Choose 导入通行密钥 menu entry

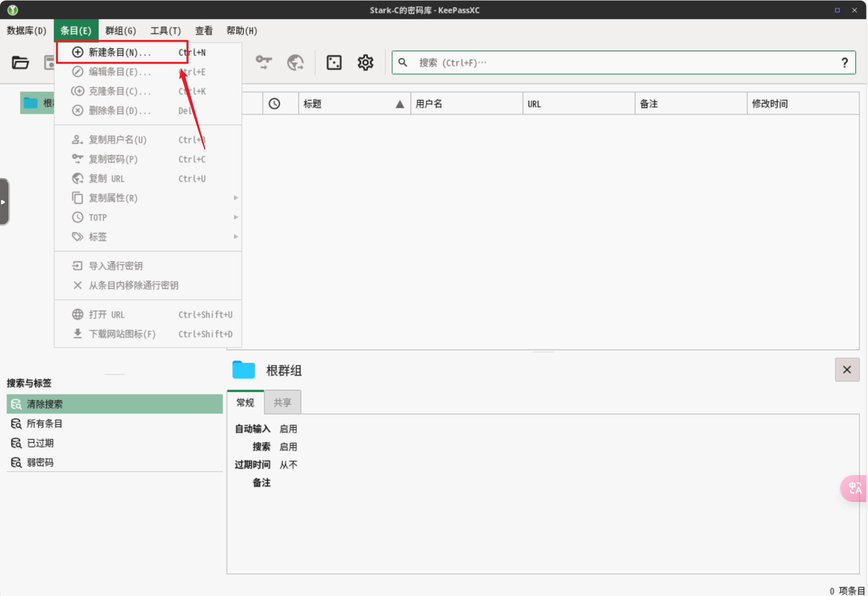148,266
